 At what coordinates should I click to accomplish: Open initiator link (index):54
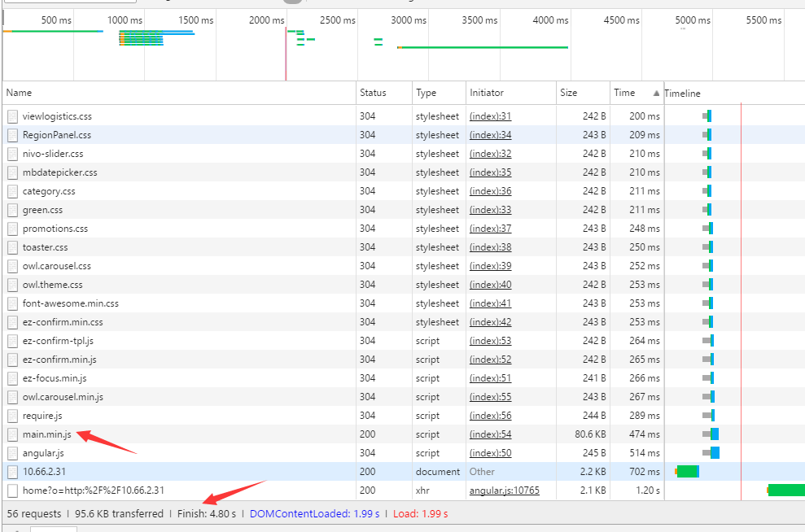point(490,434)
